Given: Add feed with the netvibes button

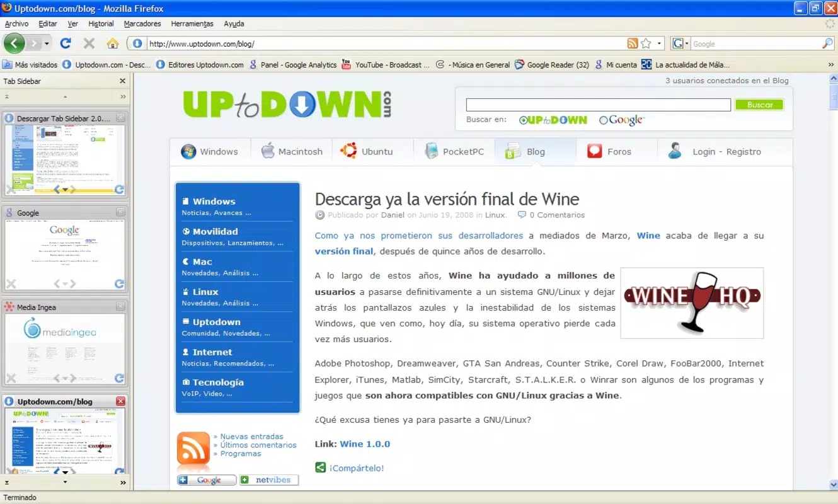Looking at the screenshot, I should [x=269, y=479].
